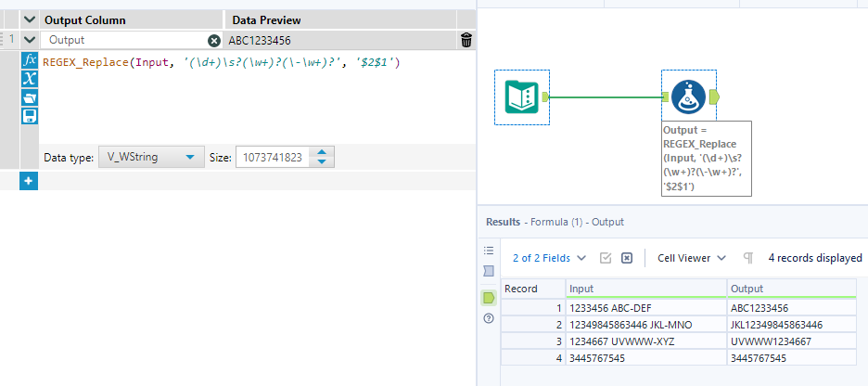Screen dimensions: 868x386
Task: Collapse all expressions using header chevron
Action: 30,19
